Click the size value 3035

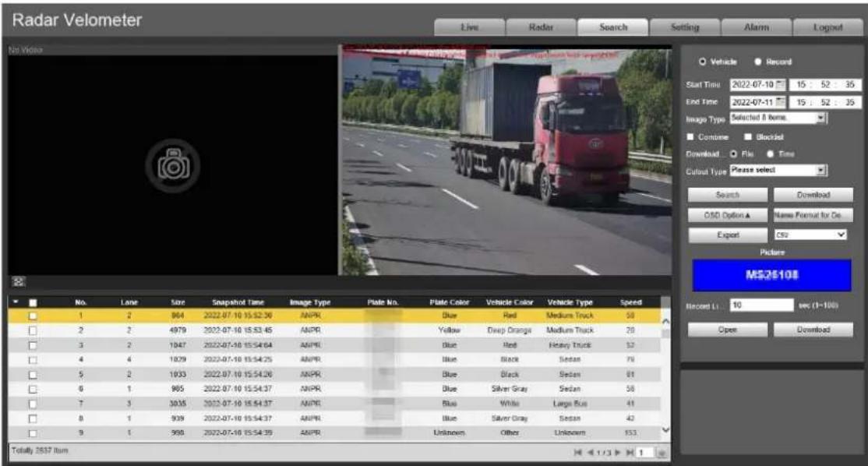178,404
